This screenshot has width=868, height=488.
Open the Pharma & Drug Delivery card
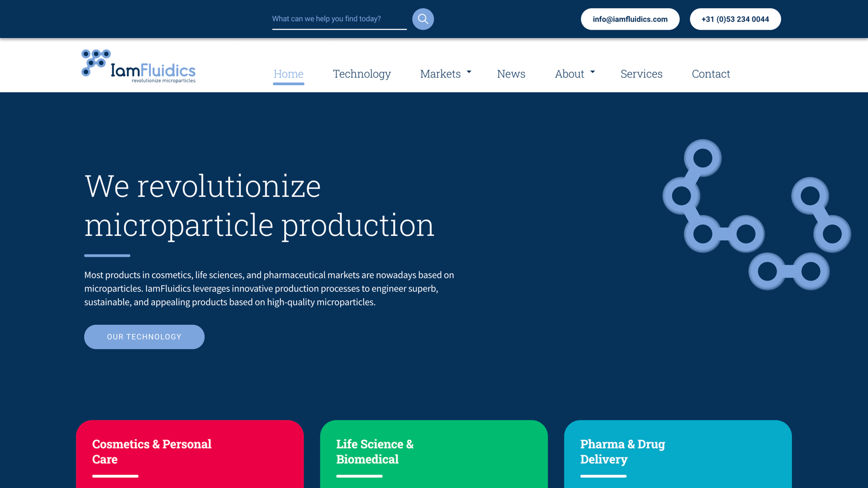pos(678,455)
